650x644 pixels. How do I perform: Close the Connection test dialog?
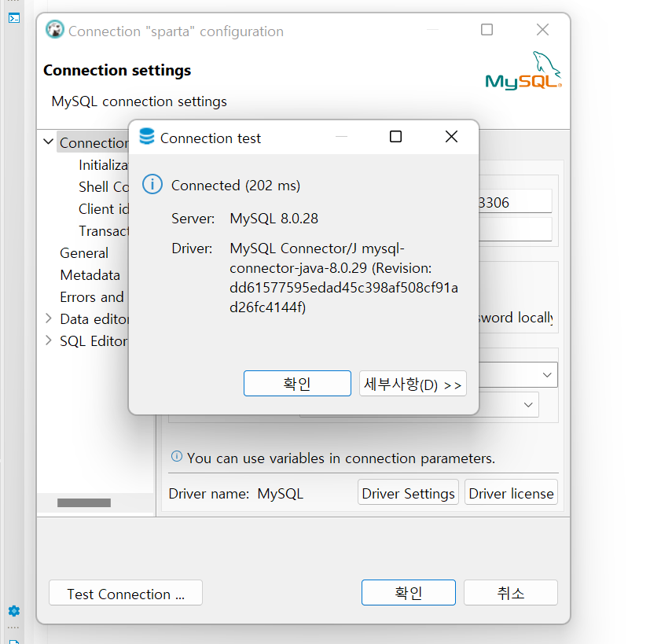tap(451, 137)
